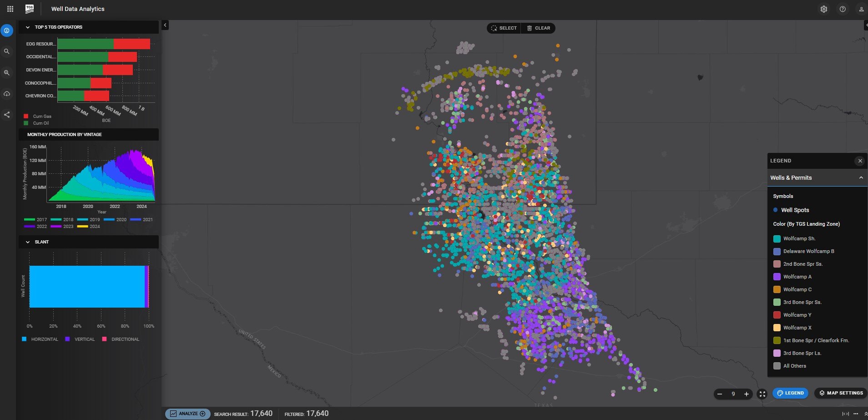
Task: Open the help question mark icon
Action: pyautogui.click(x=842, y=9)
